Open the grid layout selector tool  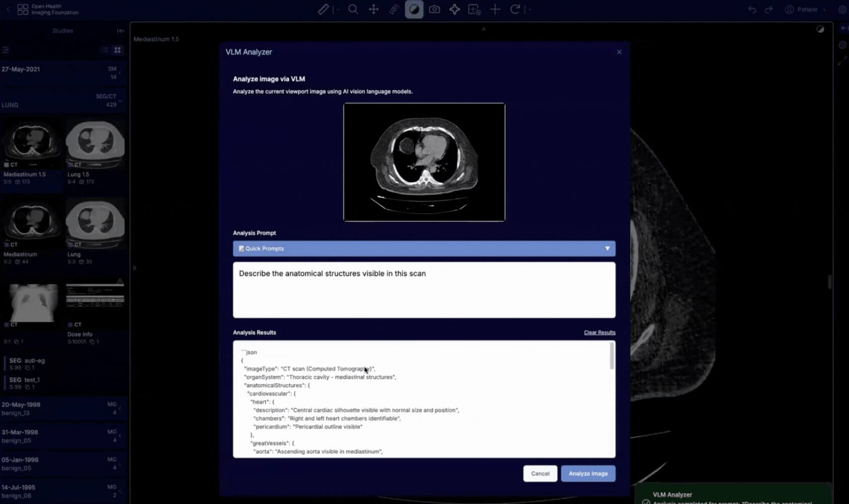coord(474,10)
